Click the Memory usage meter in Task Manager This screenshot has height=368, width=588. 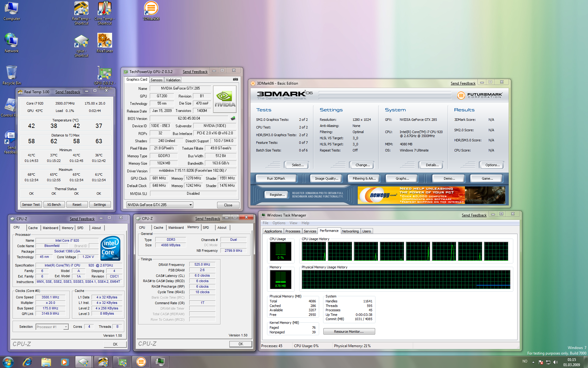281,279
